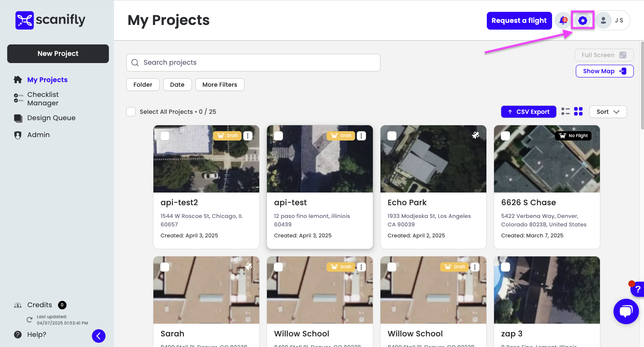Click the Design Queue stack icon
644x347 pixels.
click(x=18, y=118)
